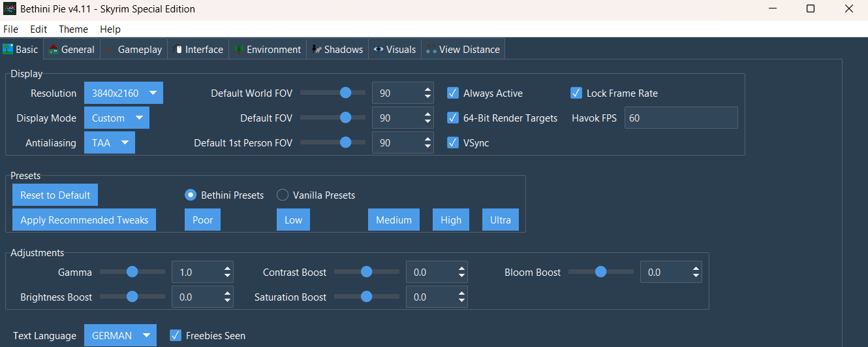
Task: Expand the Antialiasing TAA dropdown
Action: [110, 142]
